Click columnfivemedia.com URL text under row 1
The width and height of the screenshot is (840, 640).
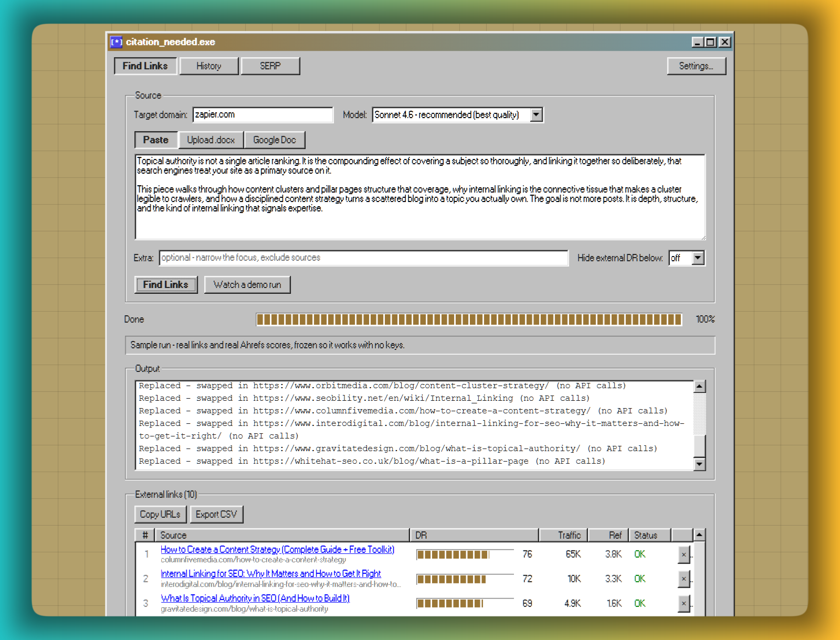253,560
